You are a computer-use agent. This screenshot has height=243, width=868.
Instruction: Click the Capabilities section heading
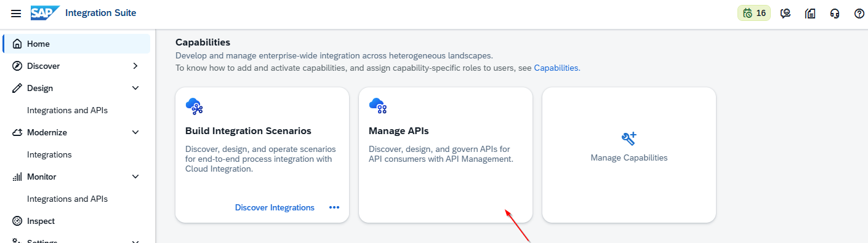point(203,42)
